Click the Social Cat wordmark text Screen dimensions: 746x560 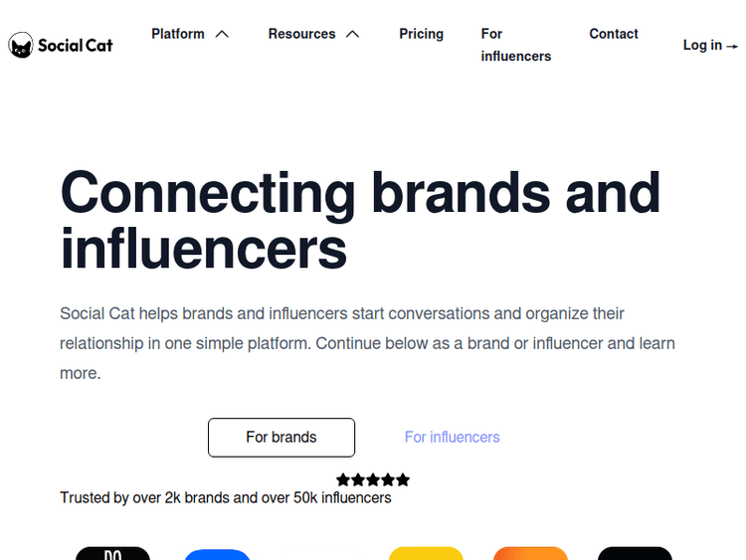(x=76, y=45)
